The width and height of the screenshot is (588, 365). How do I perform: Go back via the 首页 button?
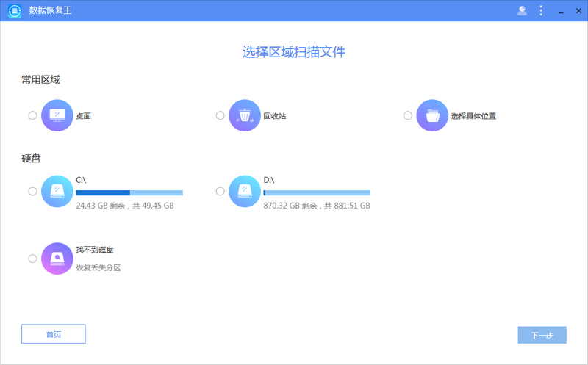point(54,334)
